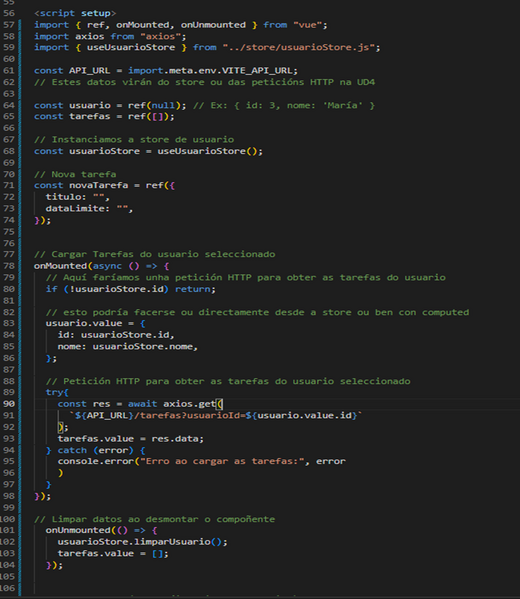Click "useUsuarioStore" in the import on line 59

[131, 47]
